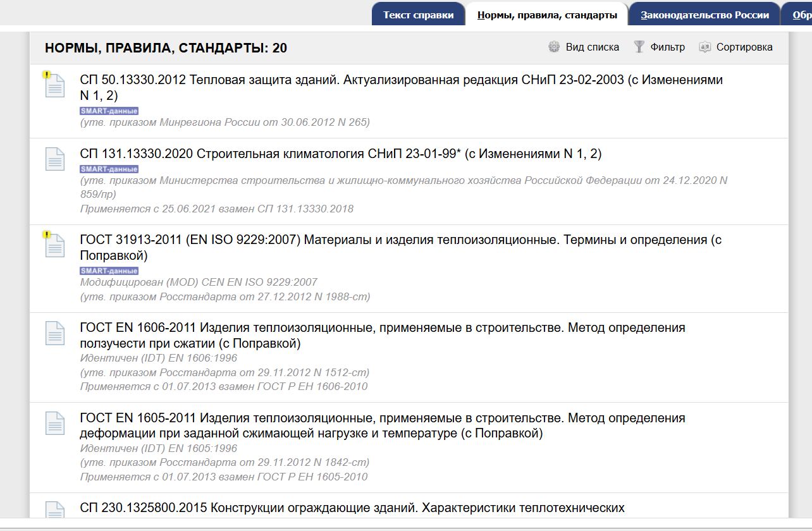This screenshot has height=531, width=812.
Task: Click text утв. приказом Минрегиона России от 30.06.2012
Action: point(225,122)
